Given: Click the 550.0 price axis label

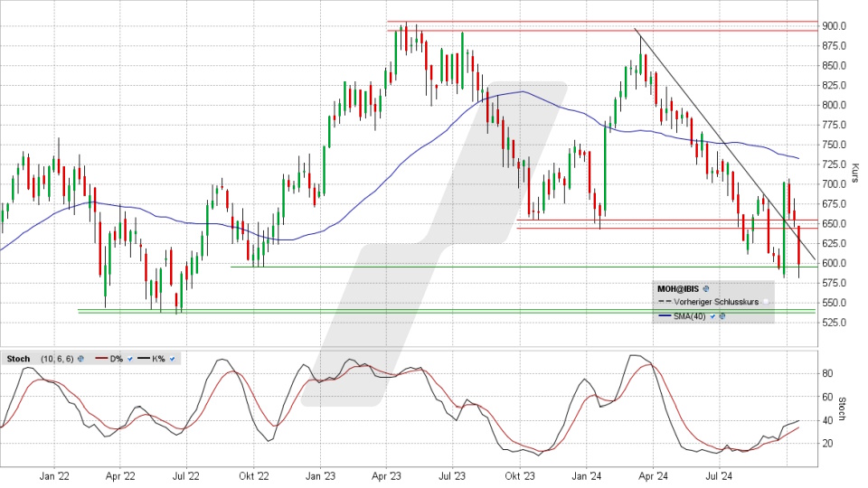Looking at the screenshot, I should [x=834, y=303].
